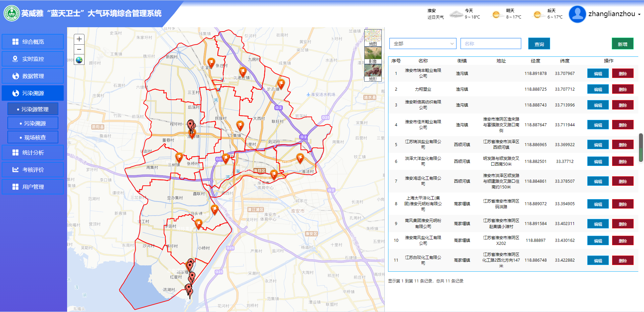Viewport: 644px width, 312px height.
Task: Open the 实时监控 menu item
Action: pyautogui.click(x=33, y=59)
